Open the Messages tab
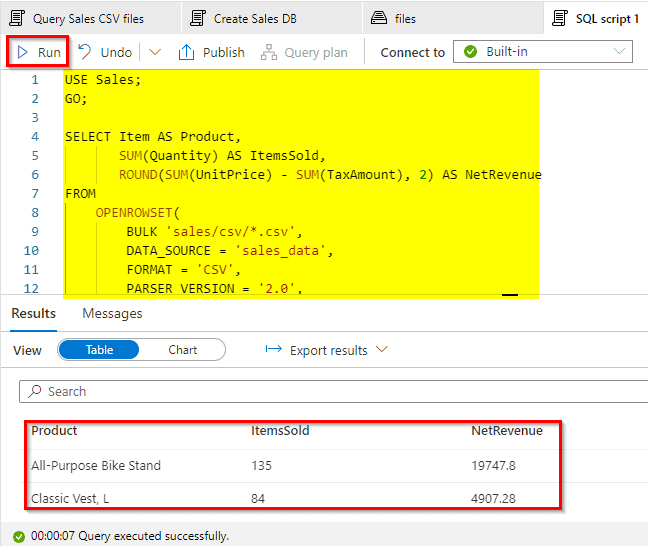 click(112, 313)
